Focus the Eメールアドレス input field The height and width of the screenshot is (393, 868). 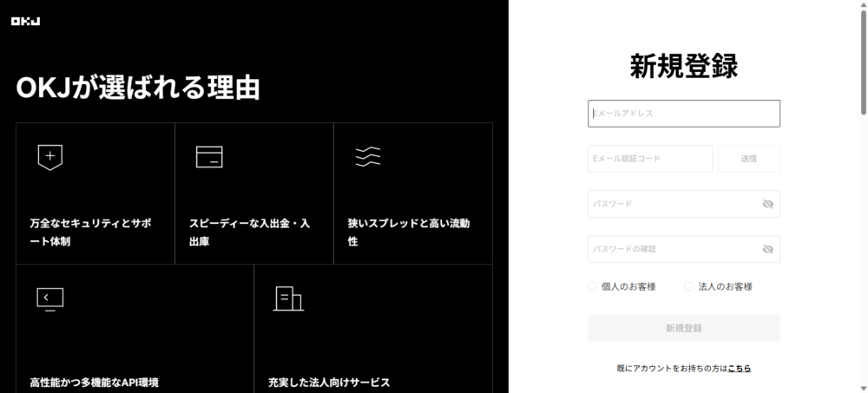(684, 114)
